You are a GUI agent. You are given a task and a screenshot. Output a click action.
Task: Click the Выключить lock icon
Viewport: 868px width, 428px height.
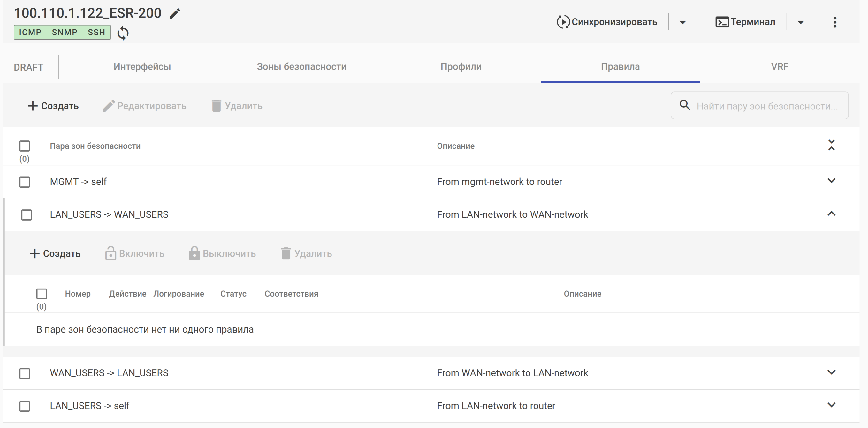(x=194, y=253)
